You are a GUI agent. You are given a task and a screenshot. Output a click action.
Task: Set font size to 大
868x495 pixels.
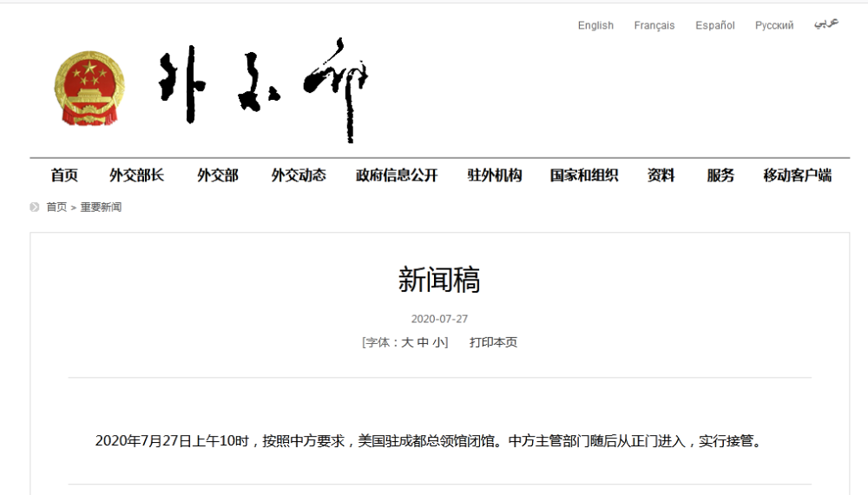pyautogui.click(x=407, y=343)
